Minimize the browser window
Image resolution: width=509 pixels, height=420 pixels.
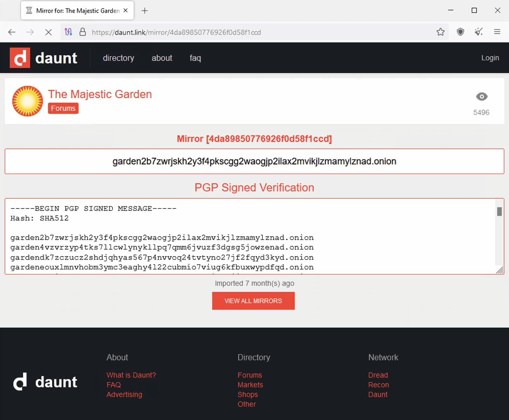(451, 11)
